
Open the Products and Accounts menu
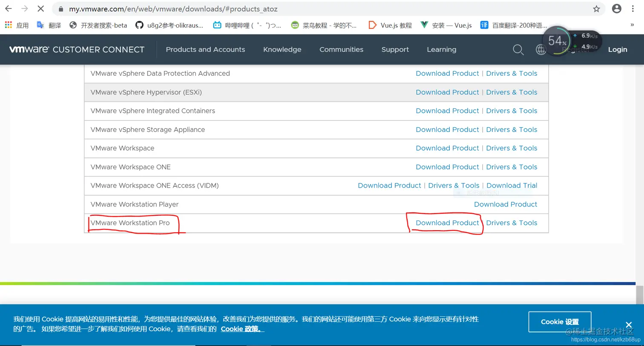[205, 49]
